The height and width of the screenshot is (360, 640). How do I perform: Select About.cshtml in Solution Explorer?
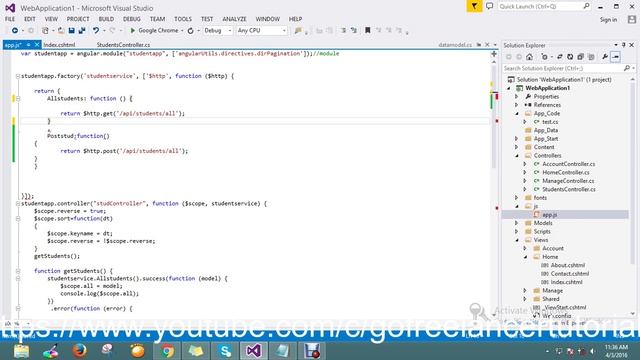567,265
